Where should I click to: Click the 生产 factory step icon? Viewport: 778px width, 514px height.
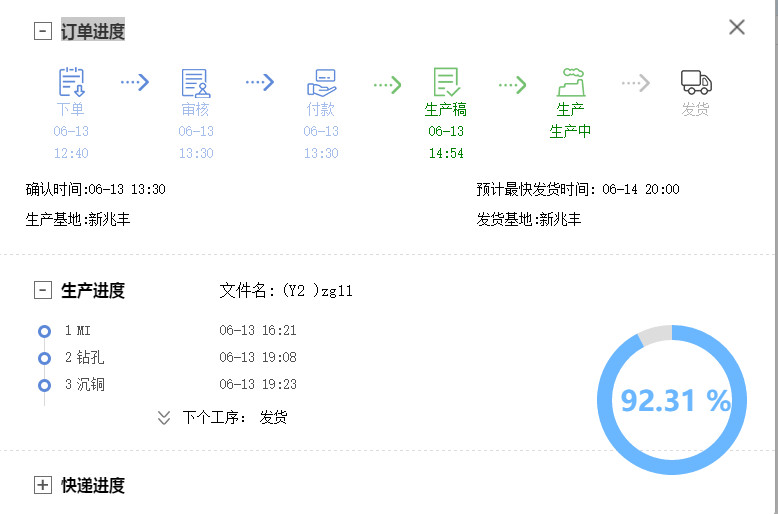pos(571,82)
